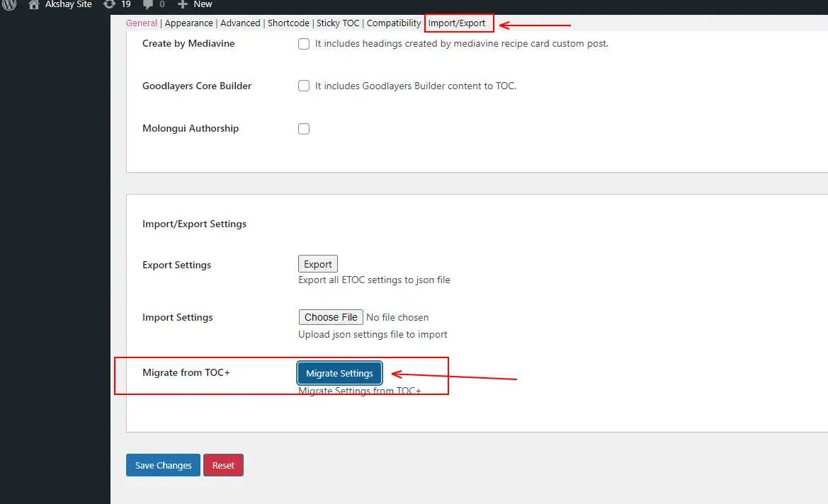Enable the Molongui Authorship checkbox

coord(304,129)
